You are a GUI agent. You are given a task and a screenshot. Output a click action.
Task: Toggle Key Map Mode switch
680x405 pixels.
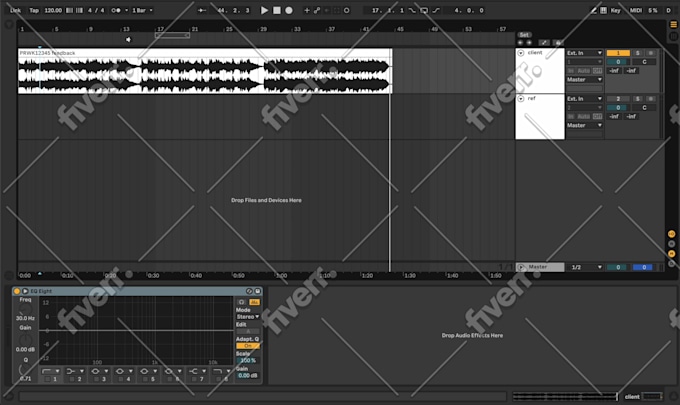pos(615,10)
